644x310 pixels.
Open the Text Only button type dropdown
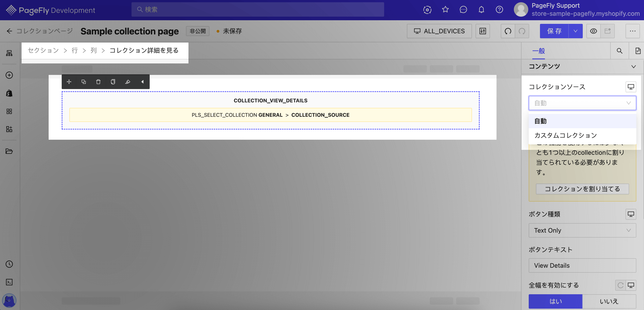pos(582,230)
